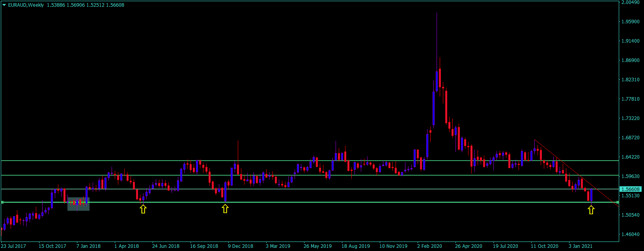The height and width of the screenshot is (251, 644).
Task: Click the 23 Jul 2017 date label
Action: pyautogui.click(x=13, y=246)
